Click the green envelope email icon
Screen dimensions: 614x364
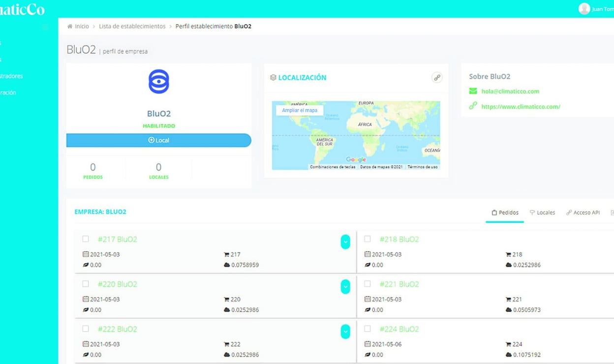[x=473, y=91]
